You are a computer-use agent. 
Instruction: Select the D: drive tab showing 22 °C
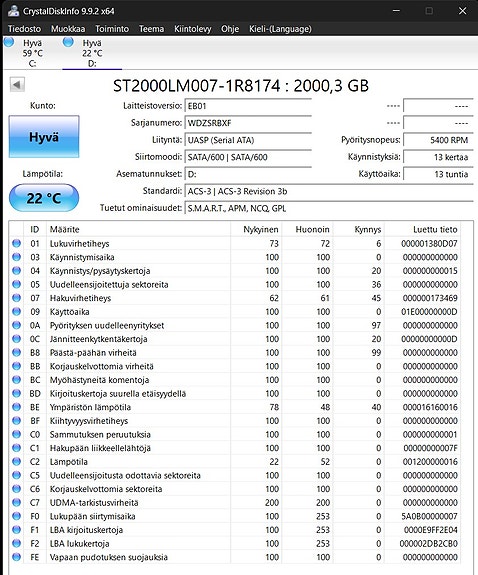click(x=92, y=53)
